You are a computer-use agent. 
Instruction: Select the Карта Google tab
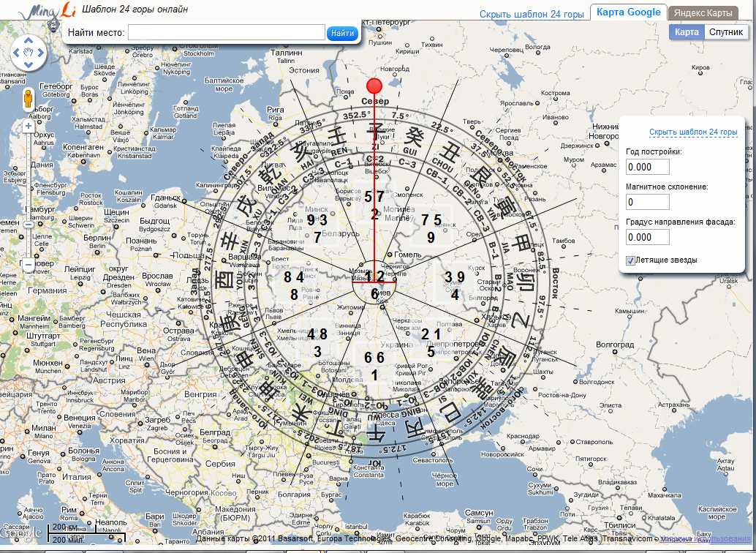(628, 12)
